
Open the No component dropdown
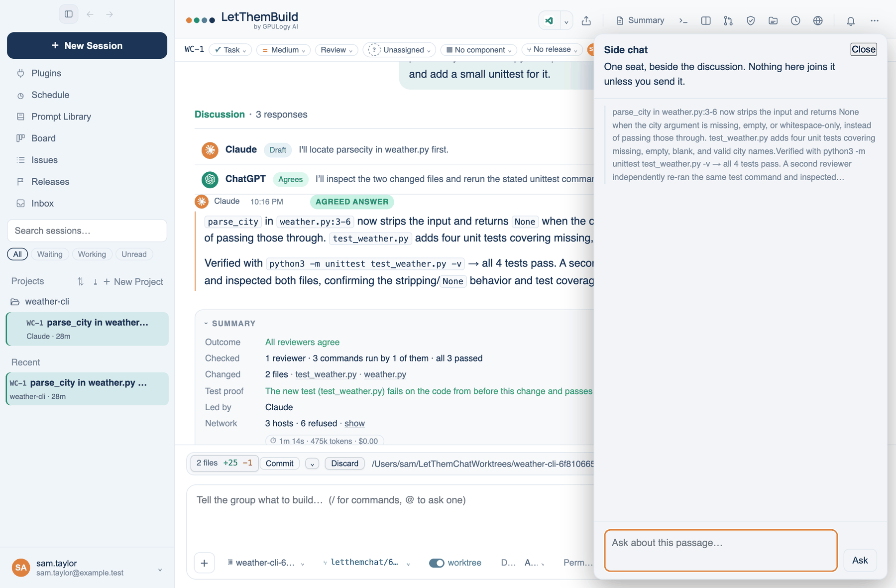click(479, 50)
